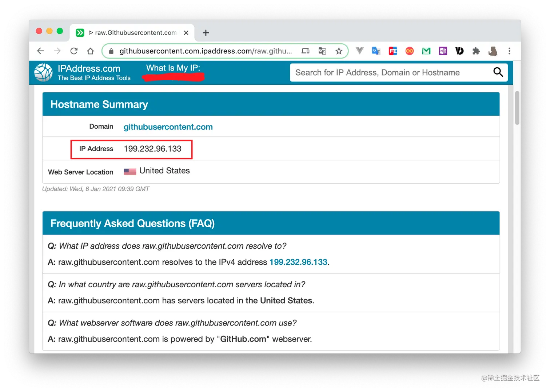
Task: Open the Gmail M extension icon
Action: 426,51
